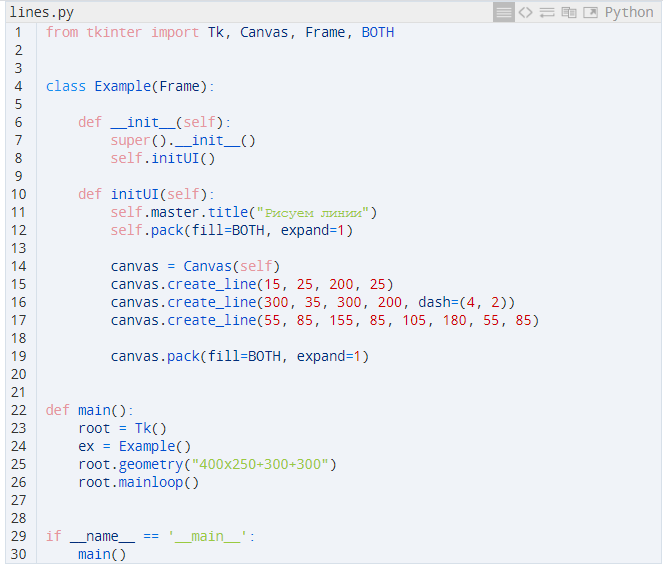Click the final main() call on line 30
Screen dimensions: 663x566
(x=102, y=554)
